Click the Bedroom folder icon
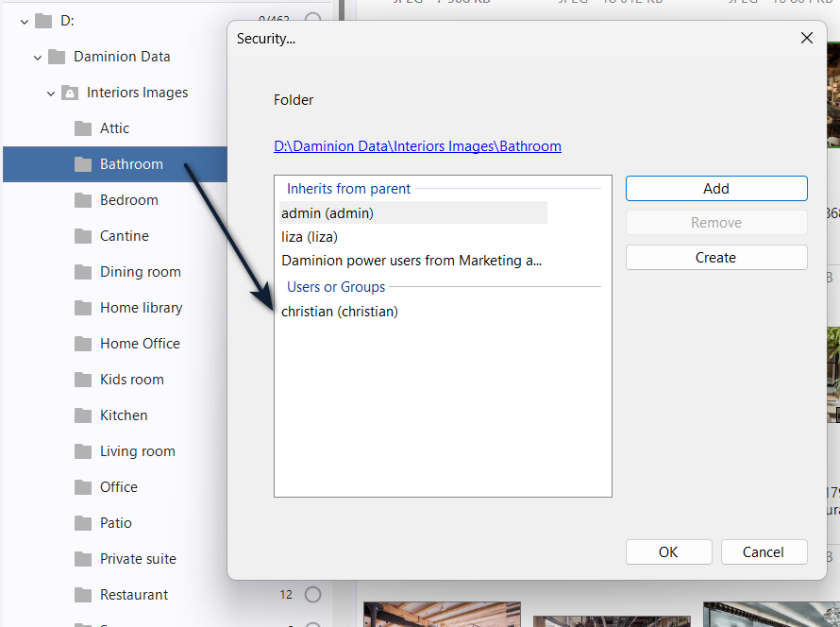 [x=83, y=200]
